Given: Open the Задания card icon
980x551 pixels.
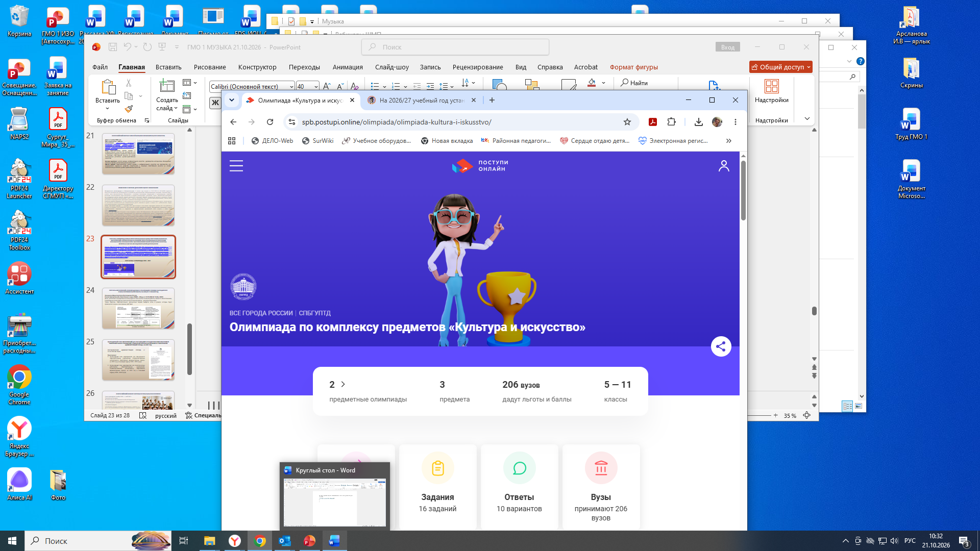Looking at the screenshot, I should 437,468.
